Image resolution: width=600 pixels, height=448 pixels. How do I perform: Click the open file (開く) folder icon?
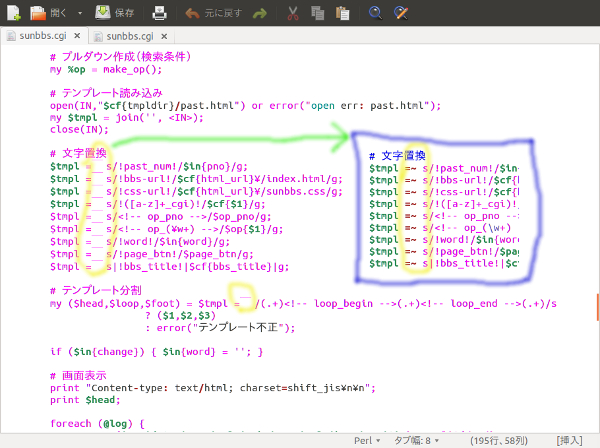point(38,13)
